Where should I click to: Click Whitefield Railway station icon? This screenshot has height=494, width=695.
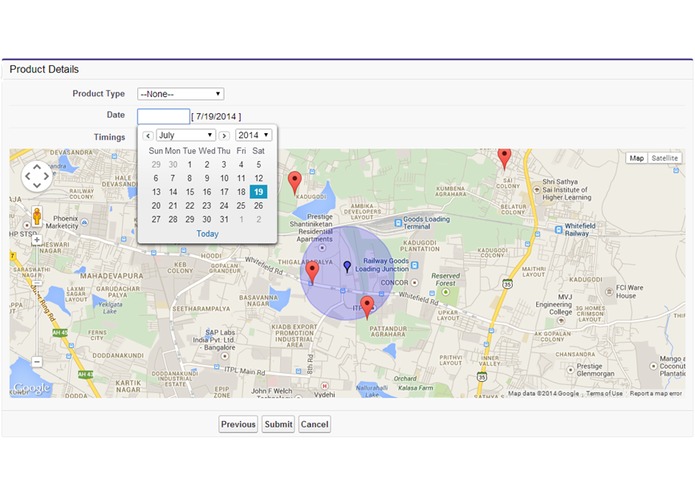coord(558,229)
